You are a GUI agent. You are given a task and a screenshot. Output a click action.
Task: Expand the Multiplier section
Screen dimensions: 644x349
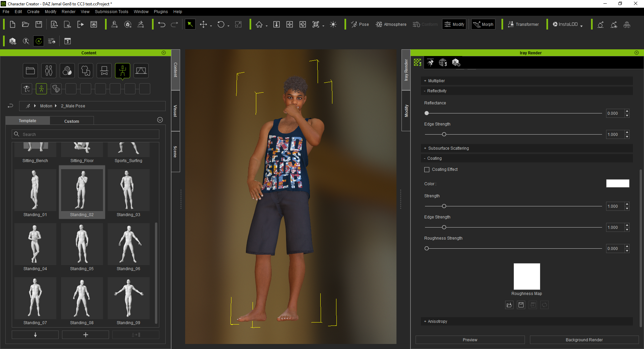point(527,81)
